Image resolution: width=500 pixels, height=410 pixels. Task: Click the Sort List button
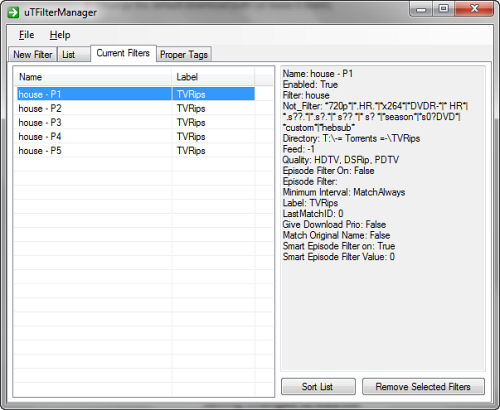(318, 387)
